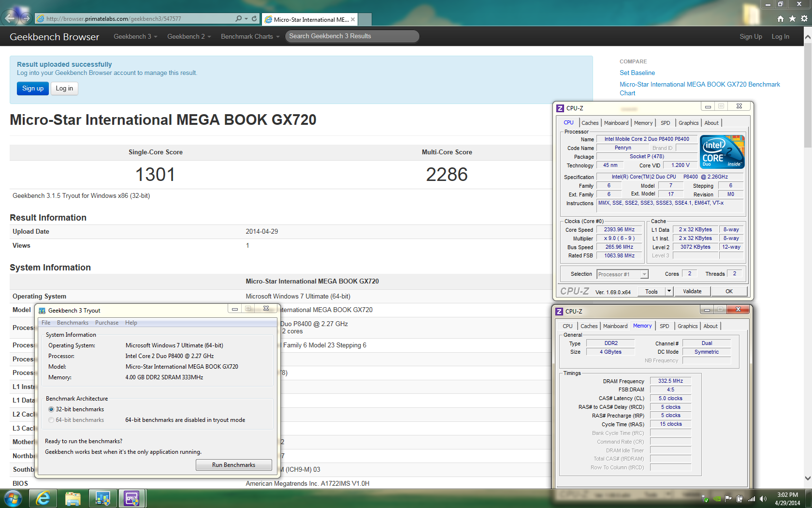Go forward using browser forward arrow
The height and width of the screenshot is (508, 812).
click(x=26, y=18)
